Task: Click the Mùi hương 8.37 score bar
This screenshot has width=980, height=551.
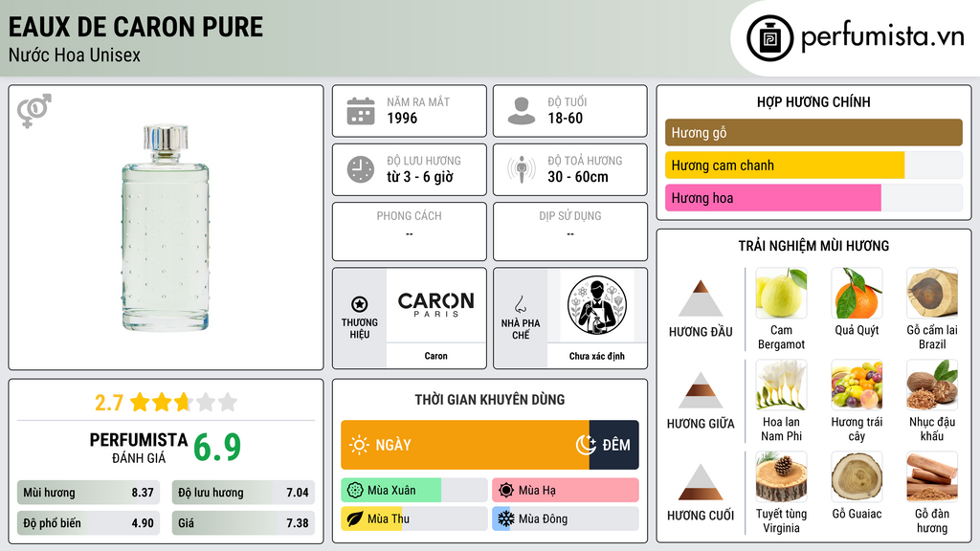Action: (88, 493)
